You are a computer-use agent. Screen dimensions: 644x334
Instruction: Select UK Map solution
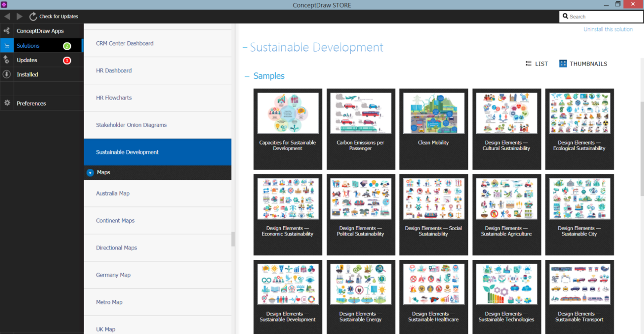pyautogui.click(x=158, y=325)
